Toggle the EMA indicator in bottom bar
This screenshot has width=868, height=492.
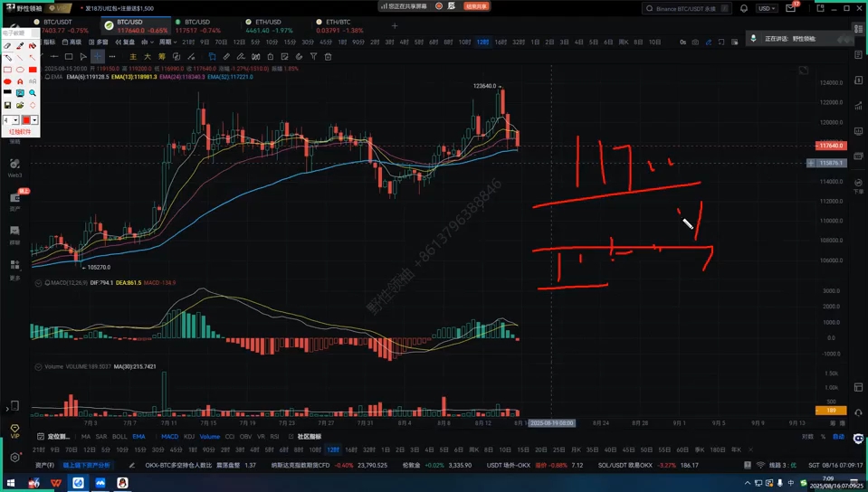[x=139, y=437]
